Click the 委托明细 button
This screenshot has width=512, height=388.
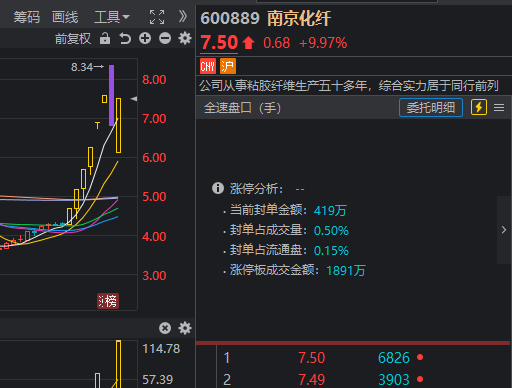(x=431, y=108)
